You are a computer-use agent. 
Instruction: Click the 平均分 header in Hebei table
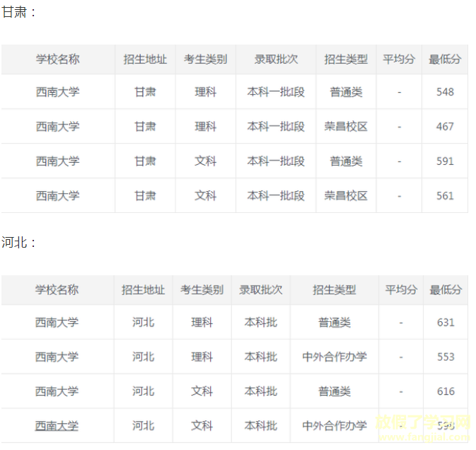coord(401,290)
